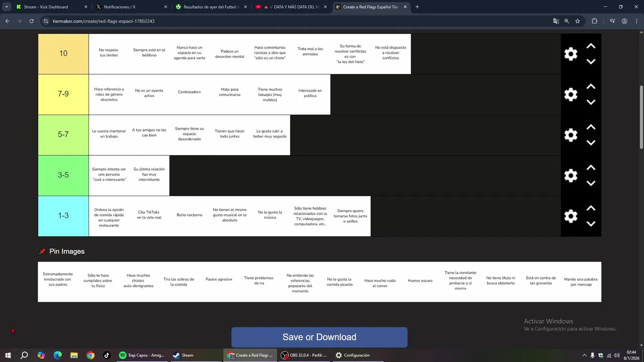Show hidden system tray icons
The width and height of the screenshot is (644, 362).
click(x=584, y=355)
